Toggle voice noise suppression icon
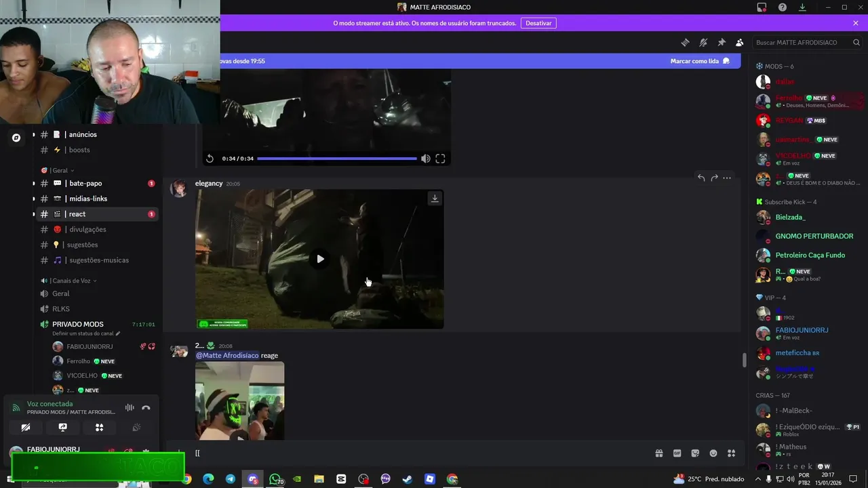868x488 pixels. pos(130,408)
